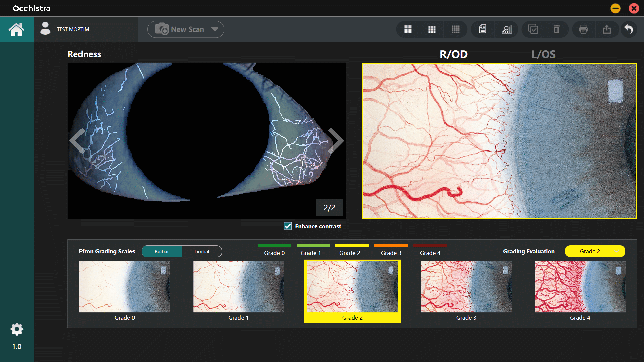Open the patient report document icon
644x362 pixels.
click(483, 29)
